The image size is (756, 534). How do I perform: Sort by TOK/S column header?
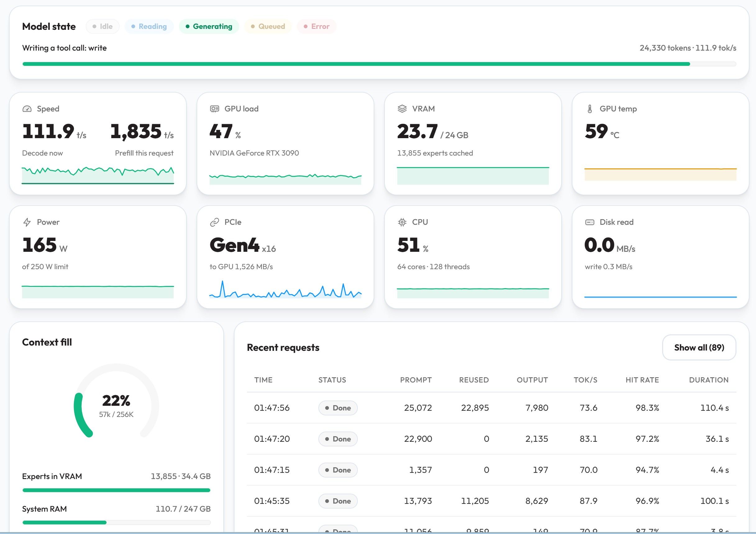click(x=585, y=380)
